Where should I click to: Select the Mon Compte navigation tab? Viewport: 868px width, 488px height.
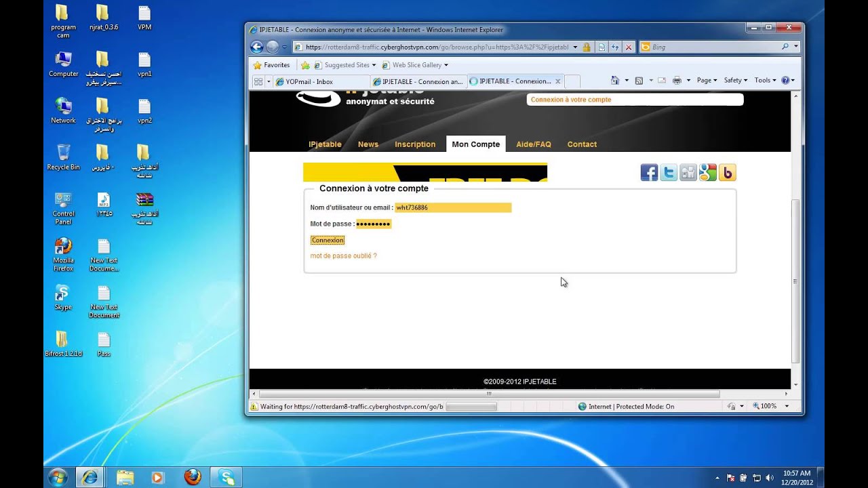476,144
